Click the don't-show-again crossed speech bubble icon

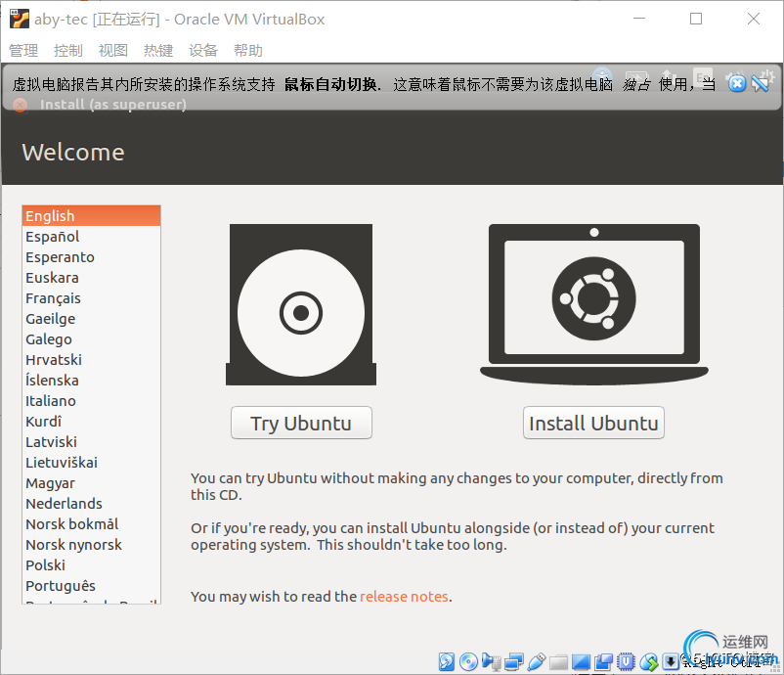point(762,82)
